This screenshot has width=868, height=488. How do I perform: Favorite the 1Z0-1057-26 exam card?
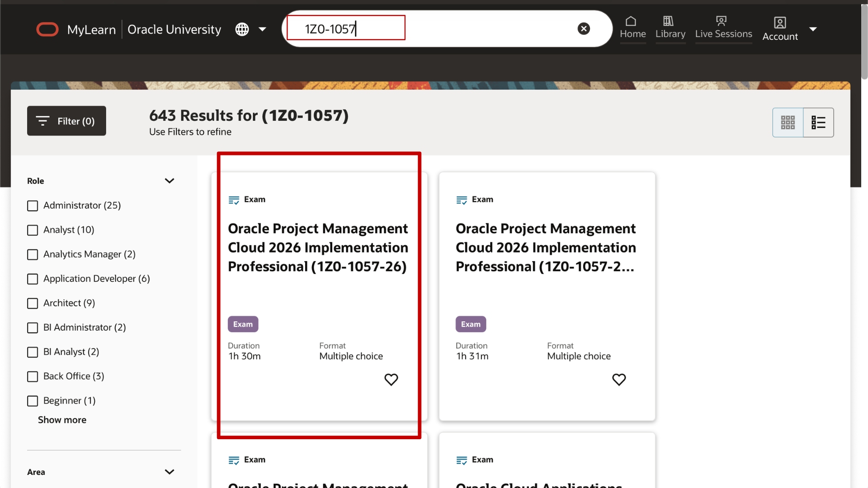click(x=391, y=380)
